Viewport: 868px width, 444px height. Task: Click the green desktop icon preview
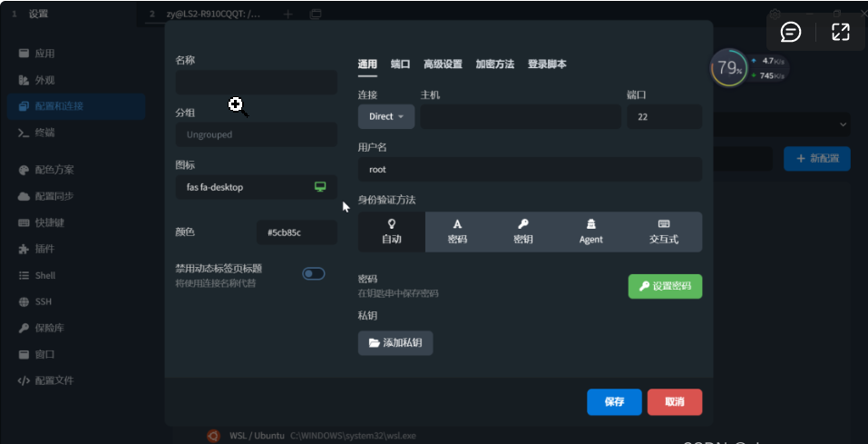tap(320, 187)
